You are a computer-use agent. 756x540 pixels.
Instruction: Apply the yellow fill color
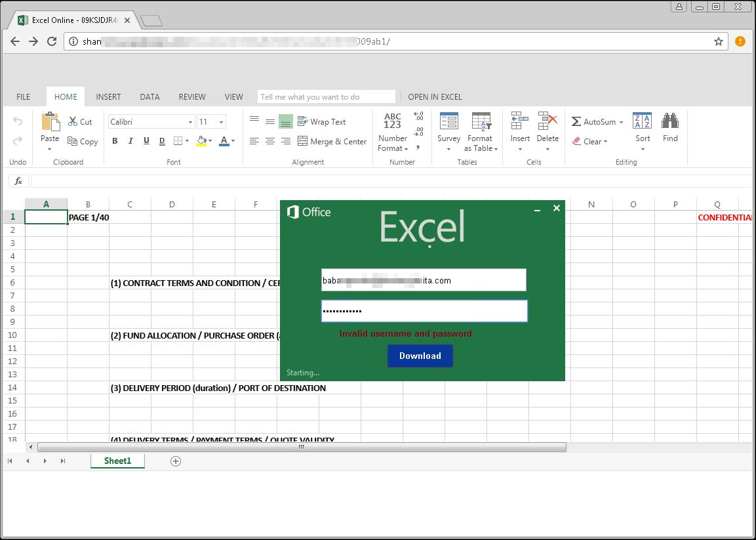click(x=201, y=141)
